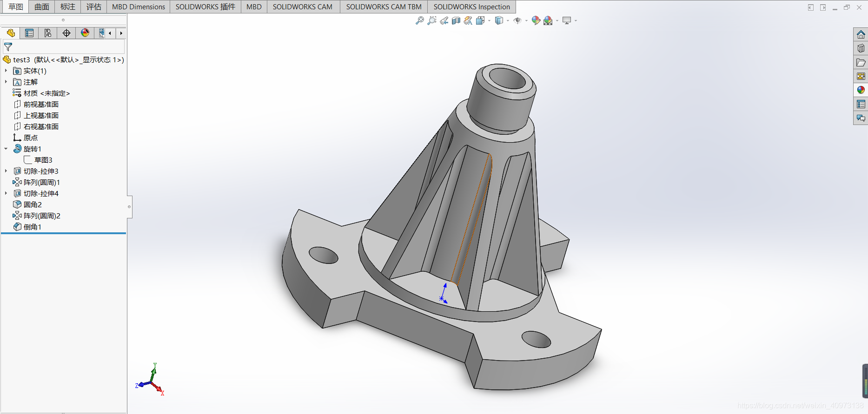Screen dimensions: 868x414
Task: Click the View Orientation cube icon
Action: (480, 20)
